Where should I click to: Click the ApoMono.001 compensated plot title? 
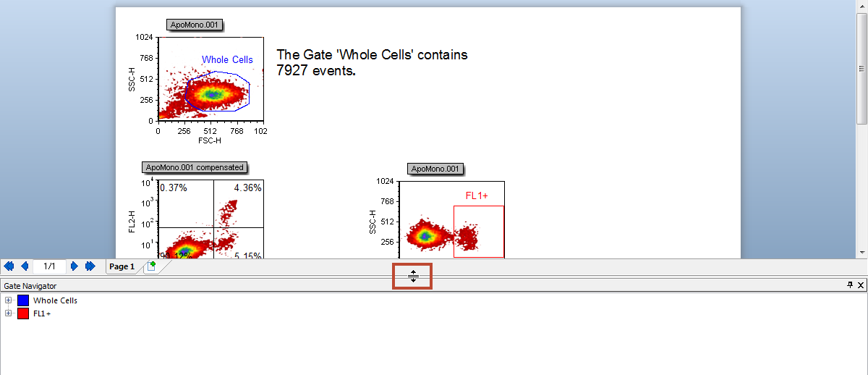coord(195,167)
